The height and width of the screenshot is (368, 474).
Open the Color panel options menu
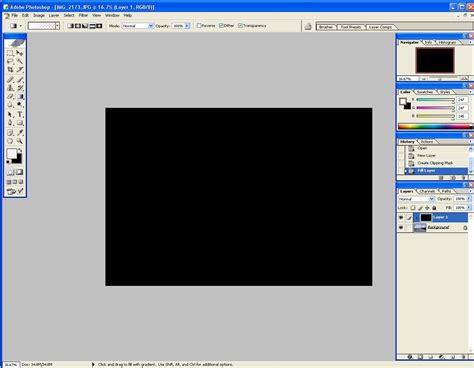tap(470, 92)
